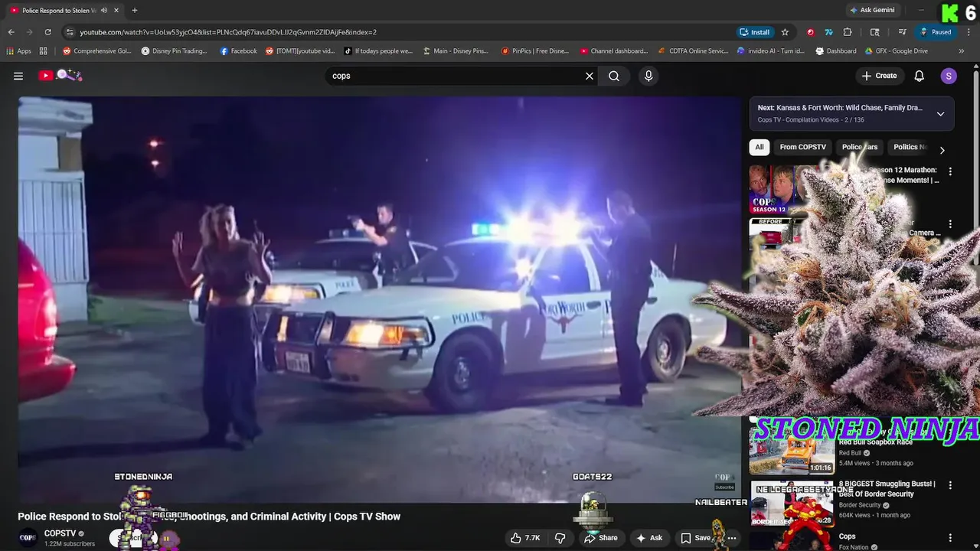Open options for Cops Fox Nation video
Viewport: 980px width, 551px height.
(950, 538)
